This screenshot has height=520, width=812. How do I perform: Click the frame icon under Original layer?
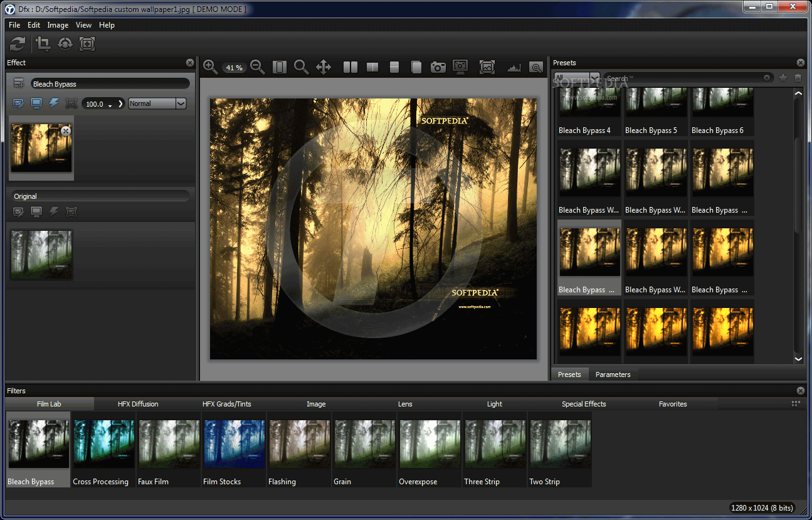click(71, 212)
